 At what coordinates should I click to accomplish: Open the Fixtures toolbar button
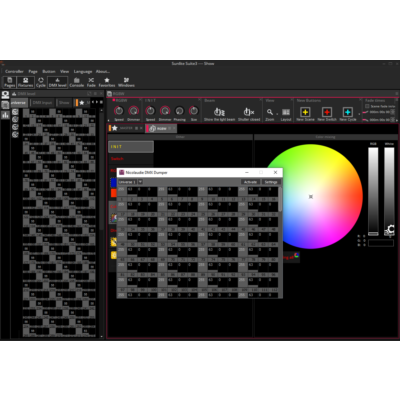point(26,82)
